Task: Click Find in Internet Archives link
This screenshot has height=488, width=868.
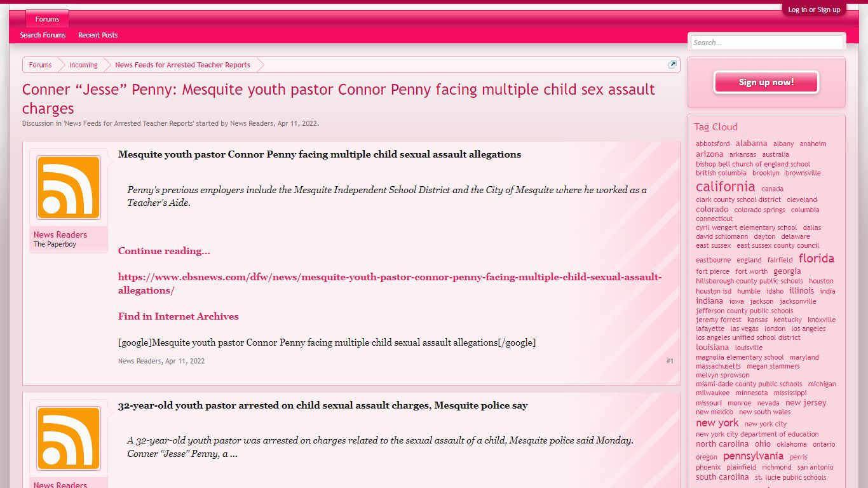Action: (x=178, y=316)
